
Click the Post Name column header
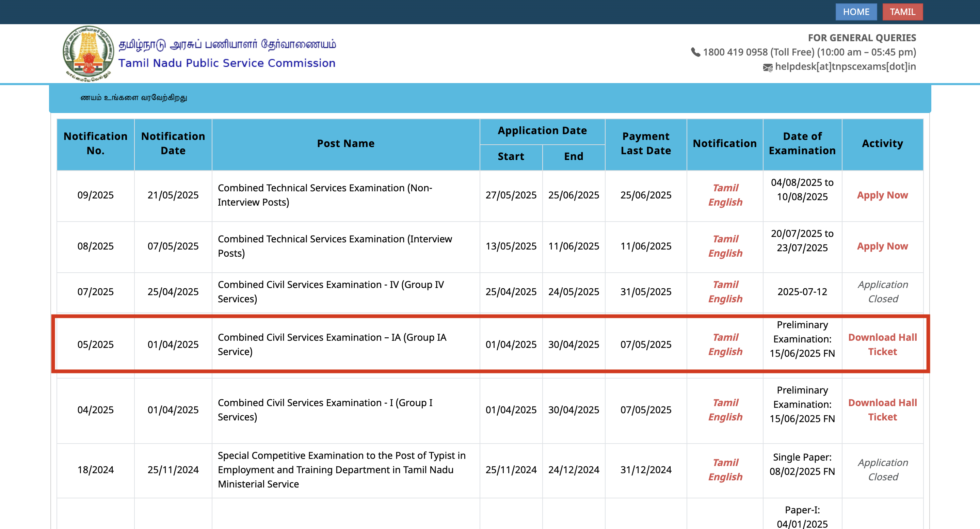[346, 143]
